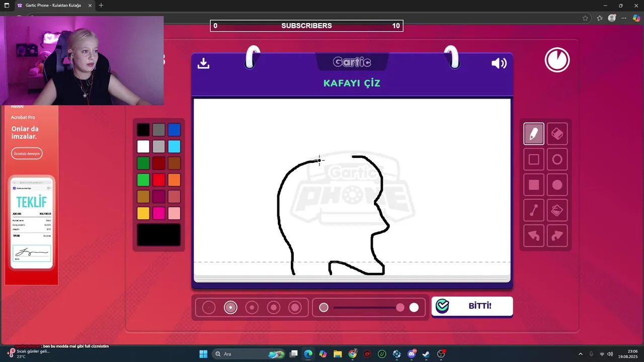The height and width of the screenshot is (362, 644).
Task: Bookmark this page with the star icon
Action: [x=585, y=18]
